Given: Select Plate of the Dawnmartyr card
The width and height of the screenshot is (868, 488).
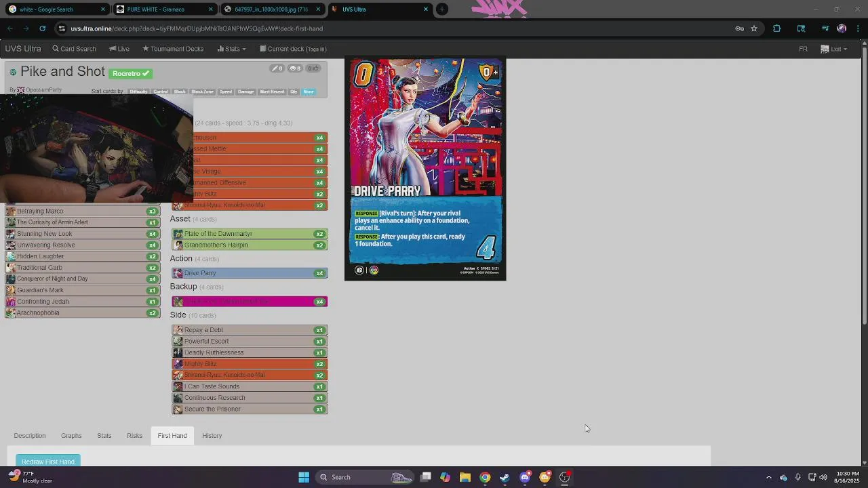Looking at the screenshot, I should [x=249, y=234].
